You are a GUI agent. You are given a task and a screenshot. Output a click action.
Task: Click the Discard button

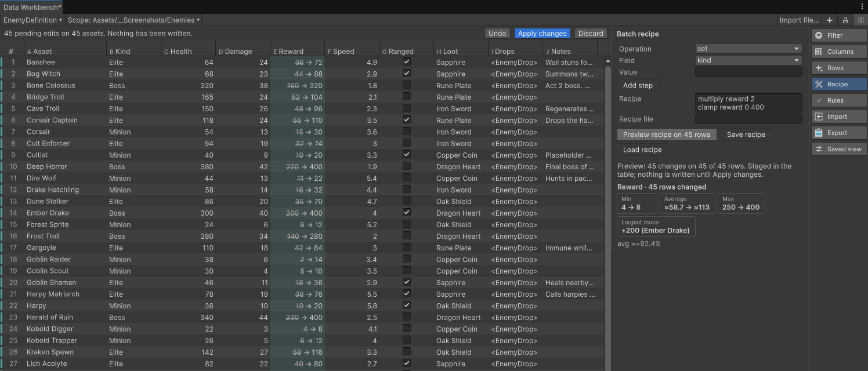click(591, 34)
